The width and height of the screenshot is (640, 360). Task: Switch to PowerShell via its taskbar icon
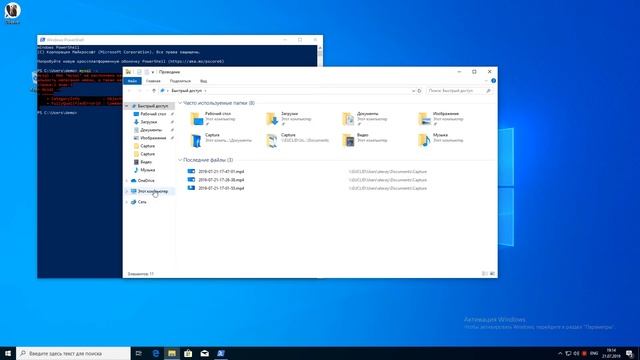click(x=221, y=353)
